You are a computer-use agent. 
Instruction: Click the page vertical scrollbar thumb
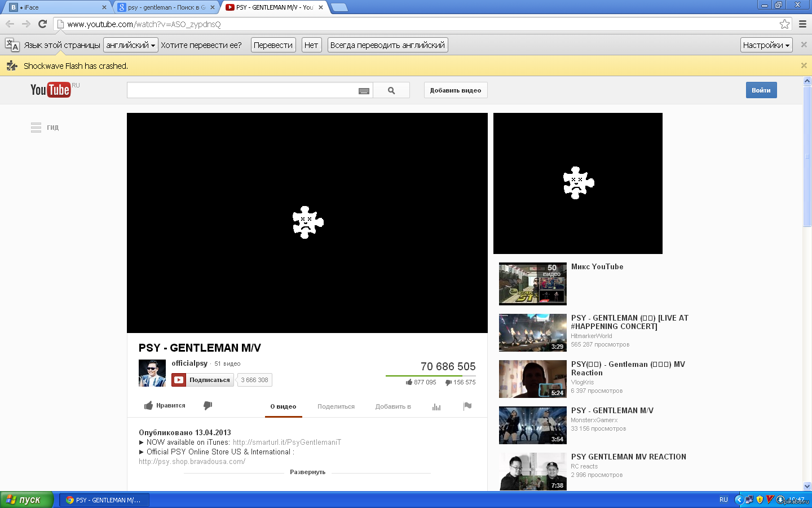(807, 156)
